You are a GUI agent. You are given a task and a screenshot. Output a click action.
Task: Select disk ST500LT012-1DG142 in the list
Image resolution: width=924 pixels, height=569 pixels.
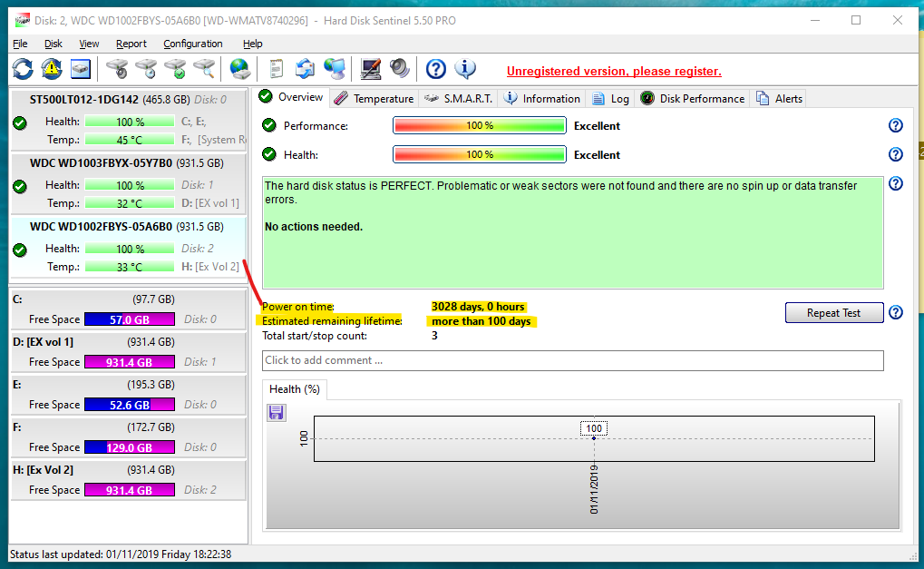coord(129,121)
